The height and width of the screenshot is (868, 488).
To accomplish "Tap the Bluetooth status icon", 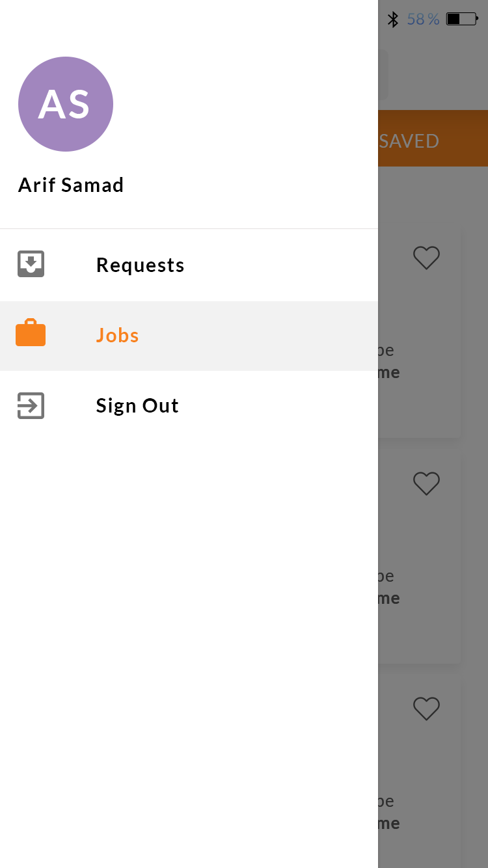I will pos(393,20).
